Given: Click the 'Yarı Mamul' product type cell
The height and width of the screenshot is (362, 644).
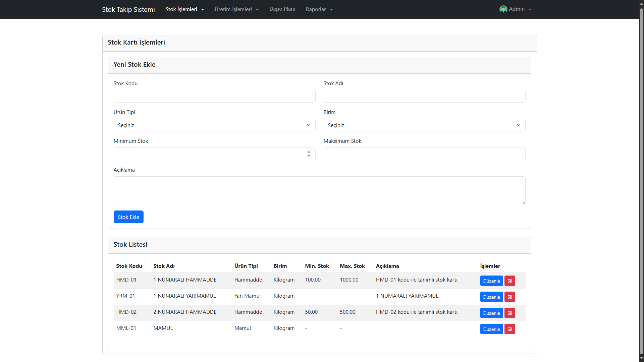Looking at the screenshot, I should (248, 296).
